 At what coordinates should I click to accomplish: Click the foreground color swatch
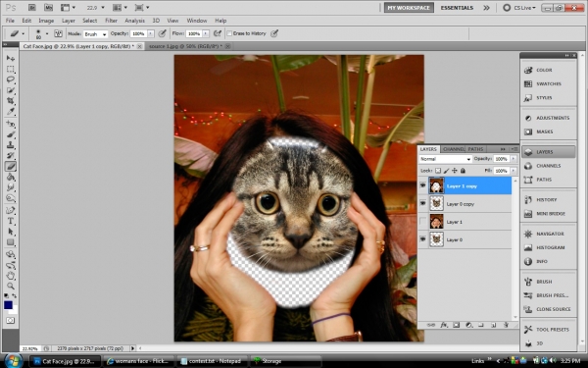click(x=8, y=305)
